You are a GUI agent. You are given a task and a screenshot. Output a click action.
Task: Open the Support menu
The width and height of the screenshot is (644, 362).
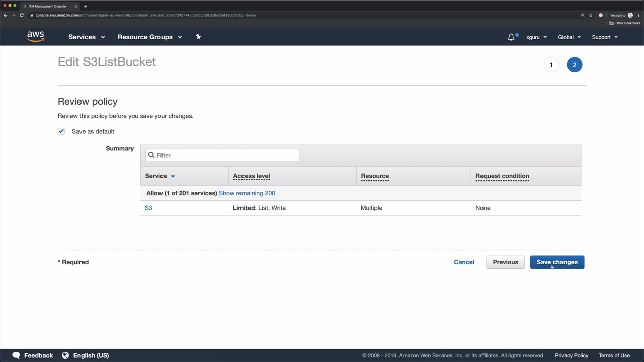604,37
